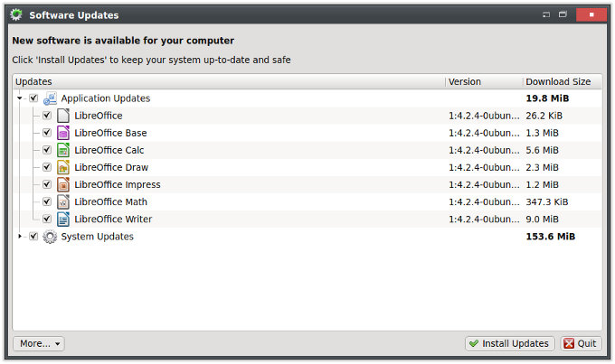Toggle the Application Updates group checkbox
The width and height of the screenshot is (615, 364).
tap(33, 98)
